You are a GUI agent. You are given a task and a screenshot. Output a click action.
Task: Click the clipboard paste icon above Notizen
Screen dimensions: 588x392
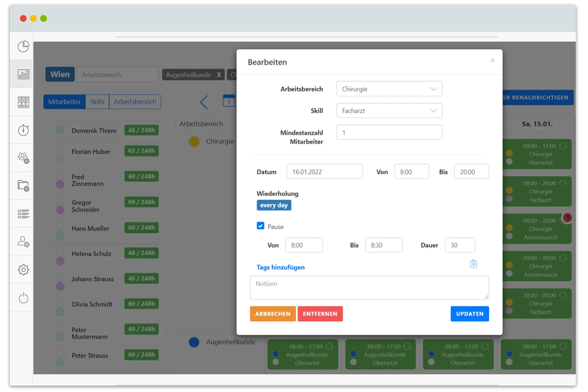pyautogui.click(x=473, y=264)
